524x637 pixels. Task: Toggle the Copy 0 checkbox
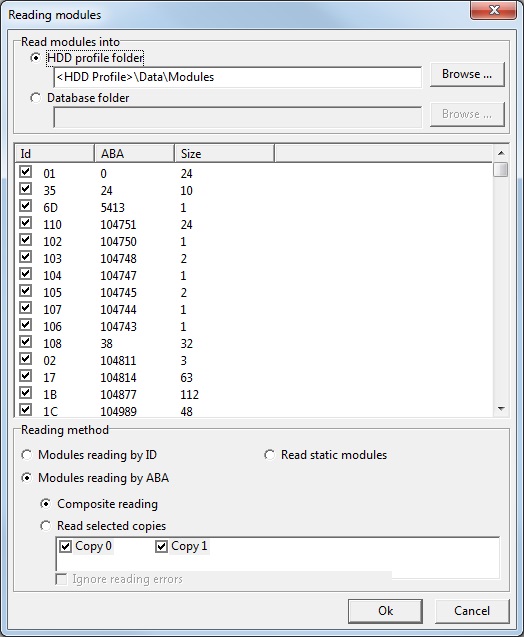[65, 546]
